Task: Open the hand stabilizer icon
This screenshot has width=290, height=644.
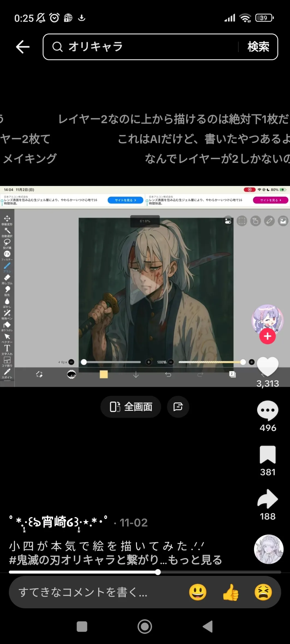Action: click(256, 221)
